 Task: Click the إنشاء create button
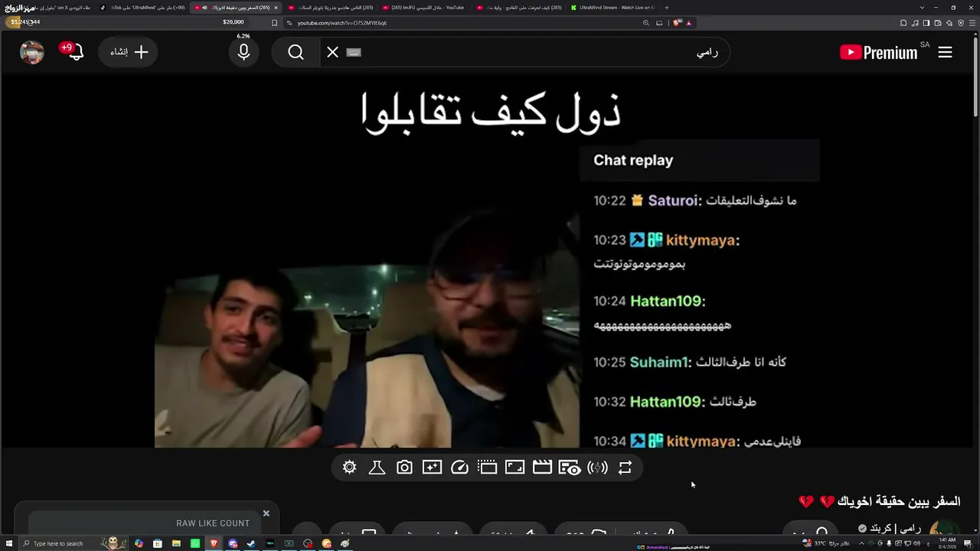pyautogui.click(x=128, y=52)
